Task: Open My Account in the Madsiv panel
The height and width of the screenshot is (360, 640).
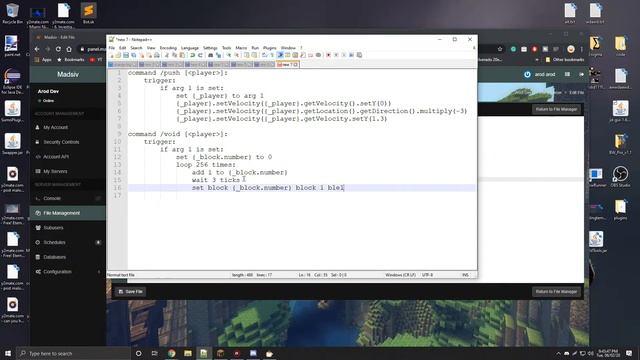Action: (56, 127)
